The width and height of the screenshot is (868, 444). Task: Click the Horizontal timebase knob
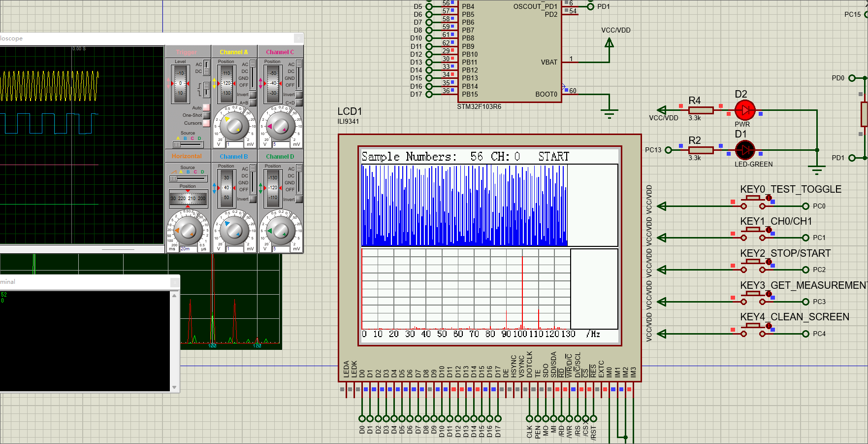pos(188,231)
